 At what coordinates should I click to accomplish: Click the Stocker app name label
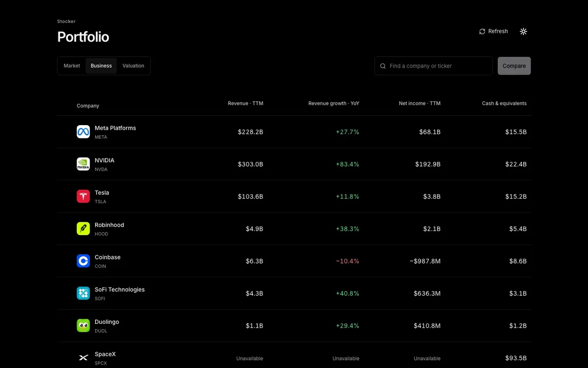(x=66, y=22)
